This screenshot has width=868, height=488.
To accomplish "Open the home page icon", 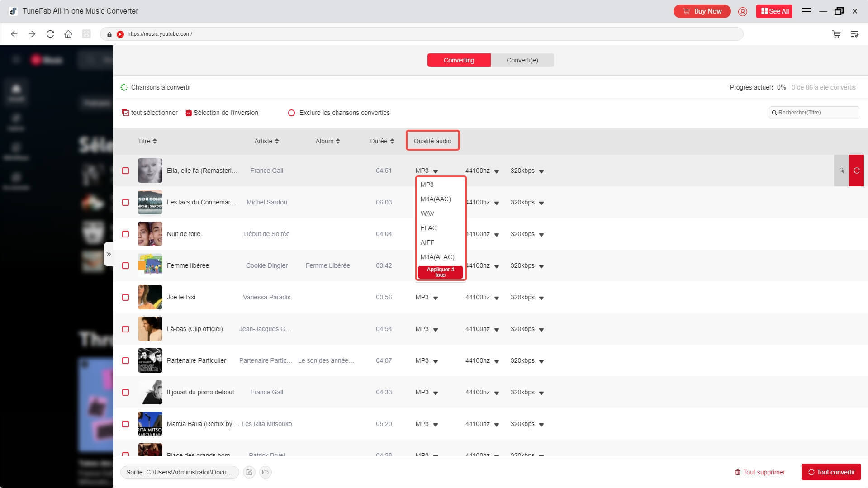I will 68,34.
